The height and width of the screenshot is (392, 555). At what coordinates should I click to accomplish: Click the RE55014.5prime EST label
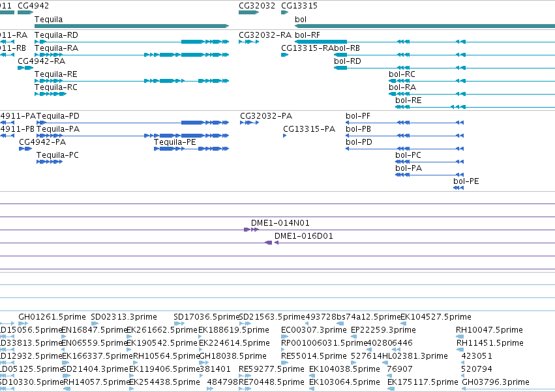(x=314, y=356)
